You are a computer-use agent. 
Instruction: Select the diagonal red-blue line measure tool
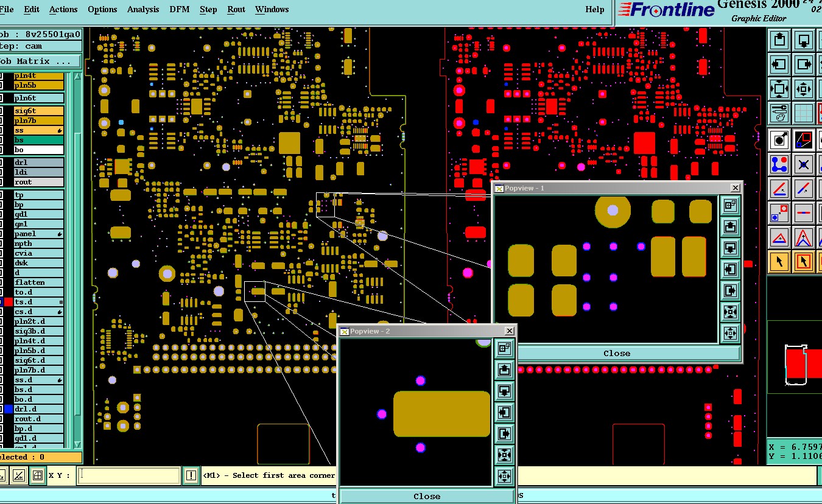804,189
